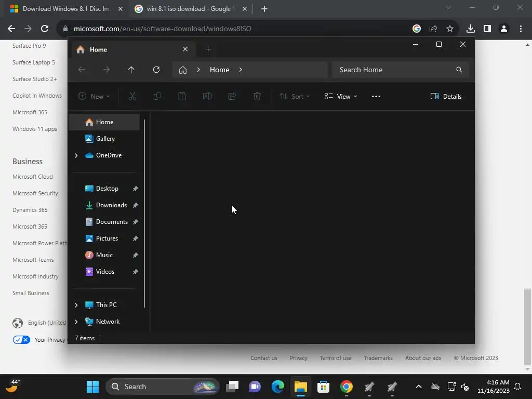Open the Trademarks footer link
This screenshot has height=399, width=532.
tap(378, 358)
